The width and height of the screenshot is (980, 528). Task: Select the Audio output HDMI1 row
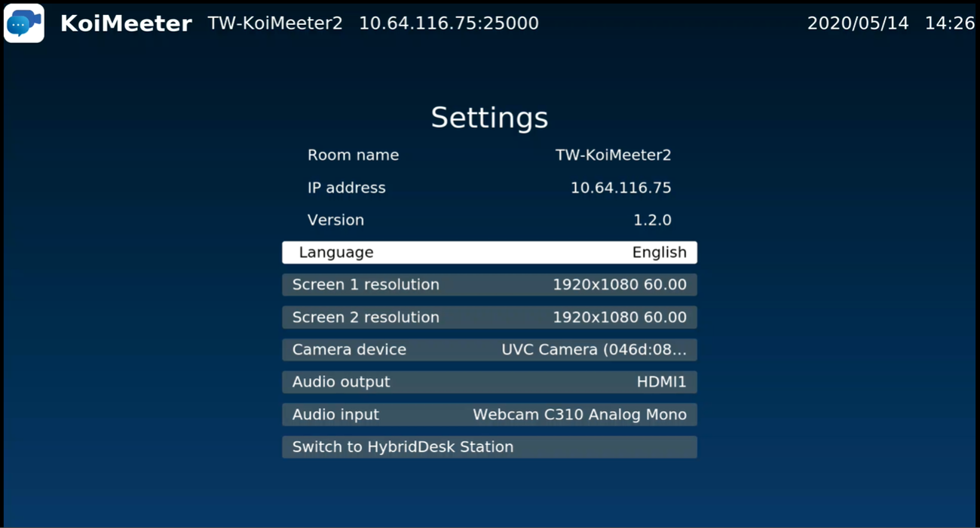point(489,382)
